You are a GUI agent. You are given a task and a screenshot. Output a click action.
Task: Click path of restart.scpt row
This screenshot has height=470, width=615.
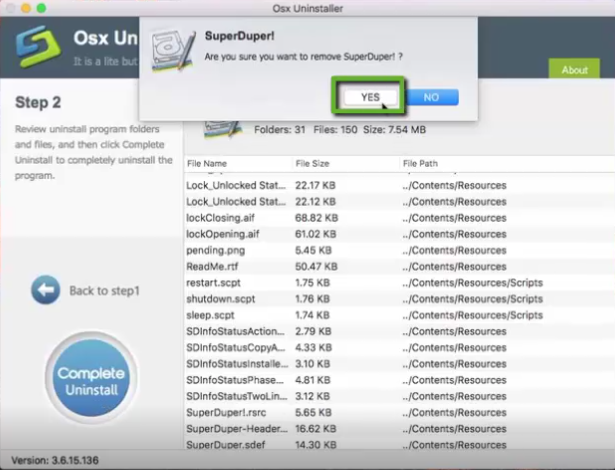tap(473, 283)
